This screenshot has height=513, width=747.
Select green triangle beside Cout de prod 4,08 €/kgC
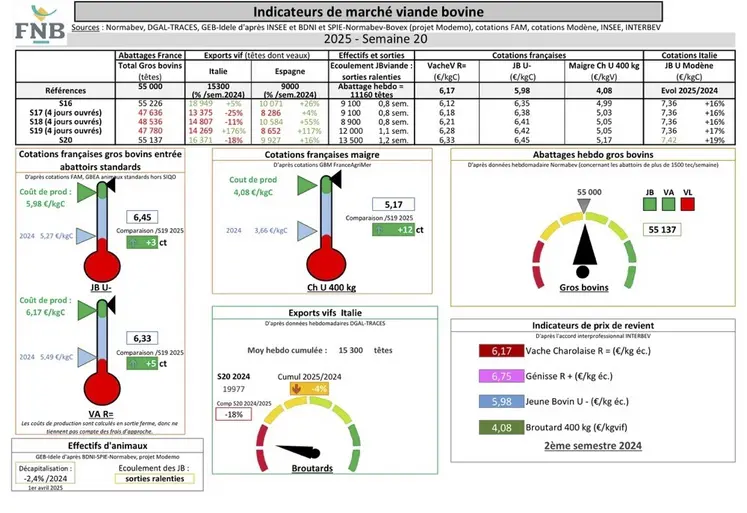[307, 185]
